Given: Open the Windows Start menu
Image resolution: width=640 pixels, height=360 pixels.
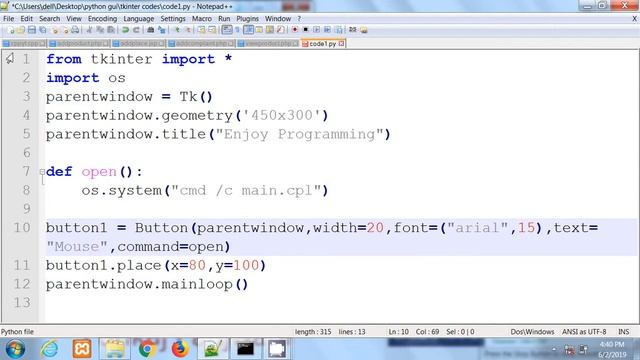Looking at the screenshot, I should tap(15, 349).
